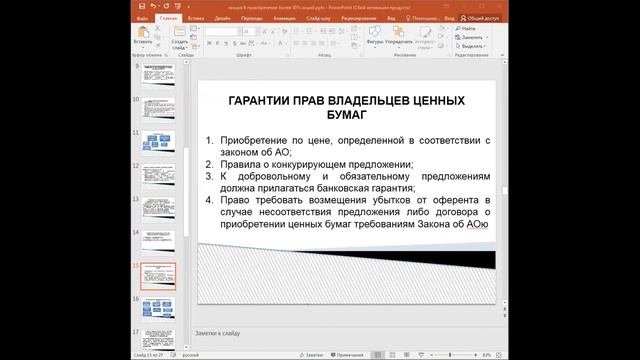This screenshot has height=360, width=640.
Task: Switch to reading view
Action: pyautogui.click(x=407, y=355)
